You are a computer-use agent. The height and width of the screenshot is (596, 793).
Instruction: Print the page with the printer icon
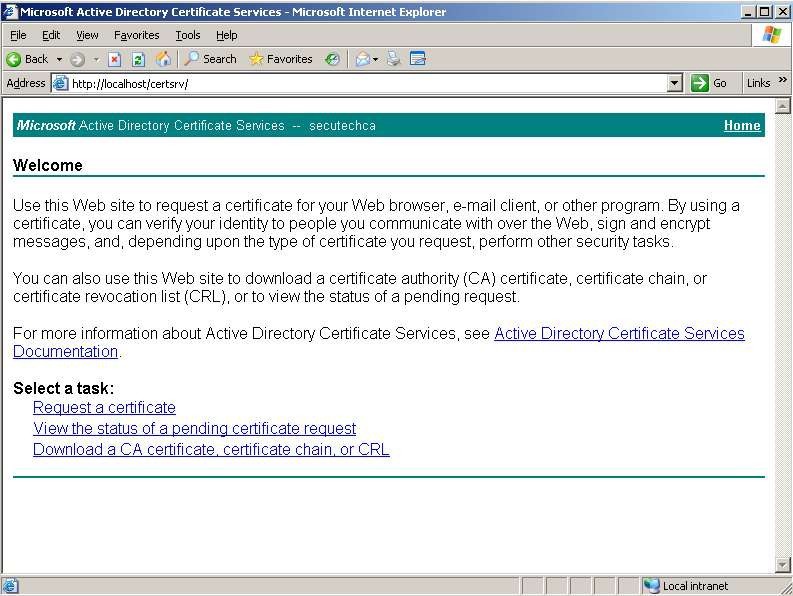point(393,59)
